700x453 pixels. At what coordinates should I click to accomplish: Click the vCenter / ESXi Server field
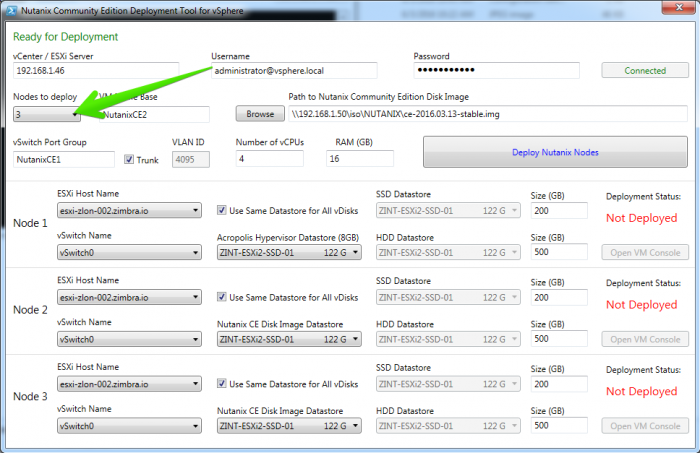click(x=96, y=71)
